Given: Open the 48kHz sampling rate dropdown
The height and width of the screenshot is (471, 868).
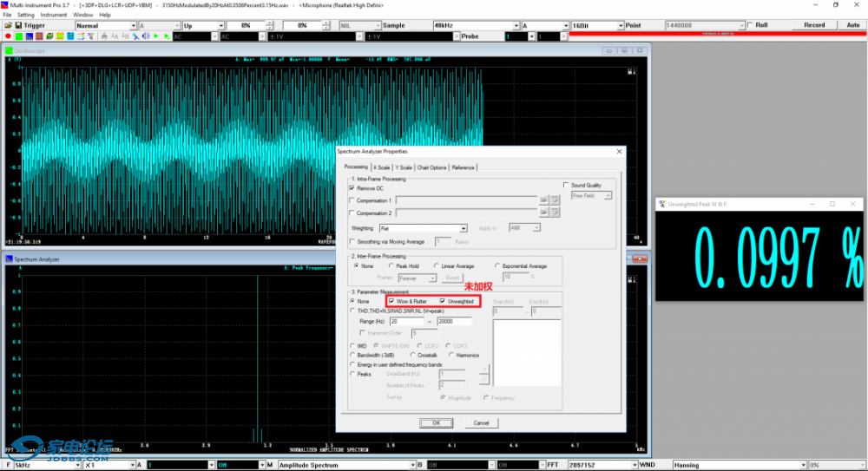Looking at the screenshot, I should click(x=516, y=25).
